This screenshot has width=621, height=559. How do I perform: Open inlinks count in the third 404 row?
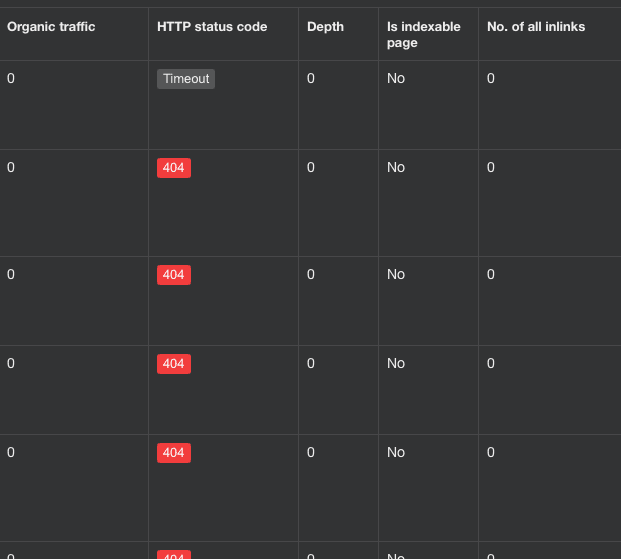point(491,364)
